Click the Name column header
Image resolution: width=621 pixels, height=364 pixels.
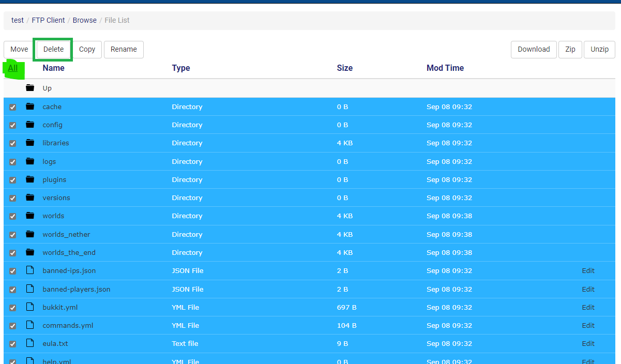pos(54,68)
